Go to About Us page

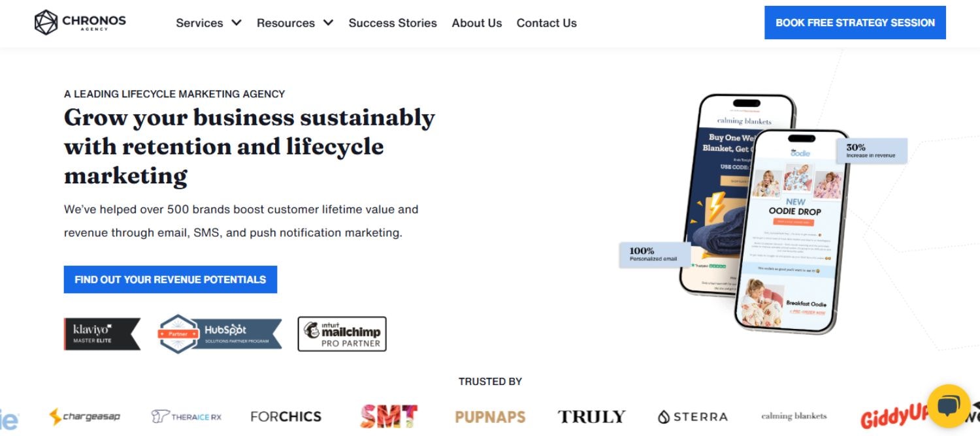point(477,23)
